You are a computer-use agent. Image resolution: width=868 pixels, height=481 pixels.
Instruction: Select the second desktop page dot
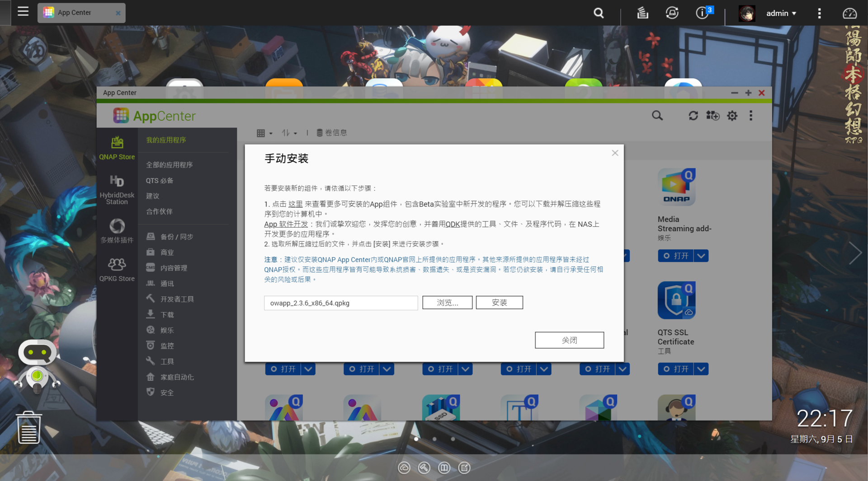[434, 439]
